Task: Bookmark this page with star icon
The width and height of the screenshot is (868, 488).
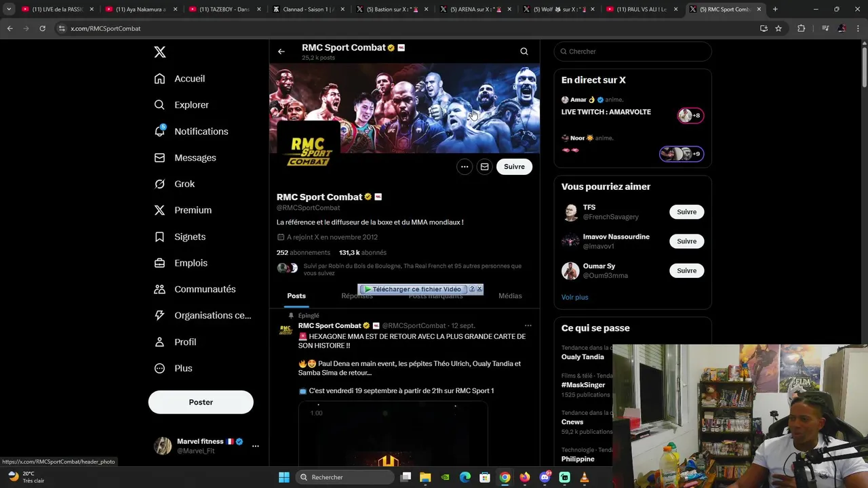Action: coord(778,28)
